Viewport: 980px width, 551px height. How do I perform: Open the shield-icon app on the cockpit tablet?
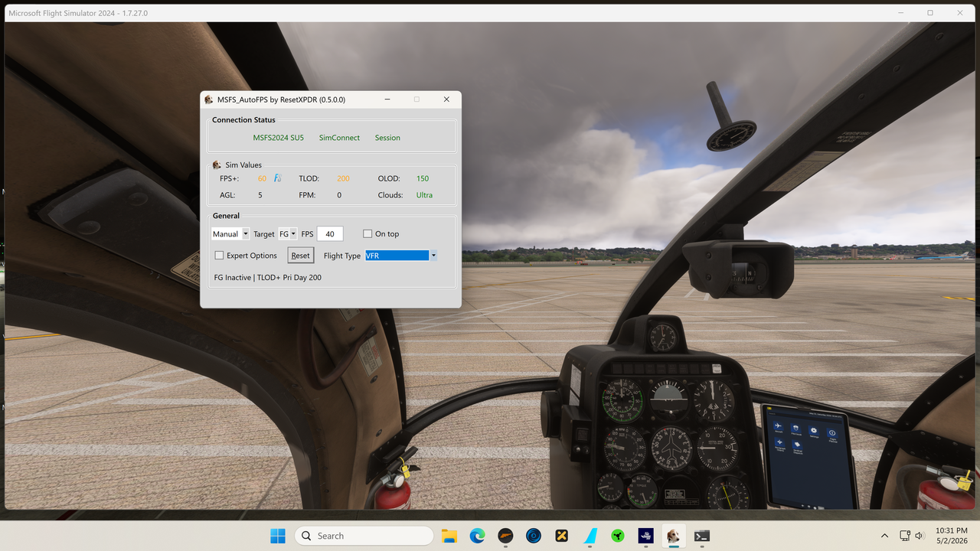click(x=796, y=429)
